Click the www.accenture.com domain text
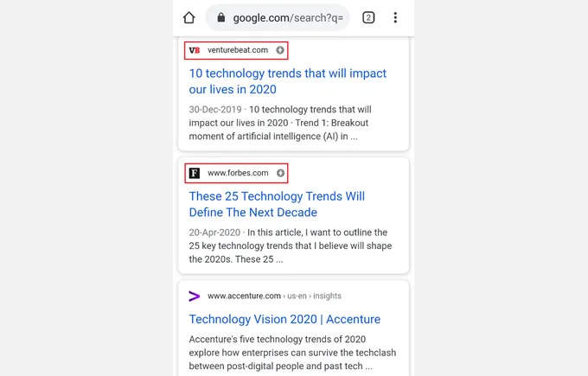The width and height of the screenshot is (588, 376). 244,296
